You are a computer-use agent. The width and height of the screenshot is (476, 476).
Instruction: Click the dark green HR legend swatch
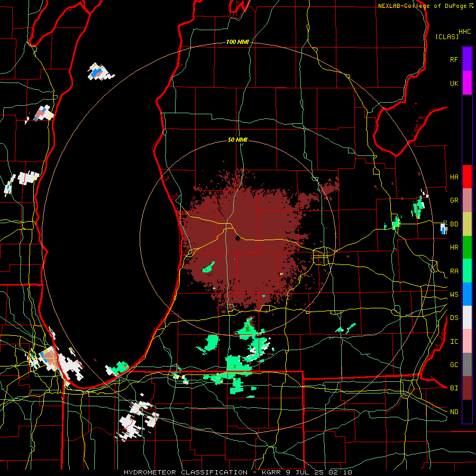click(467, 248)
